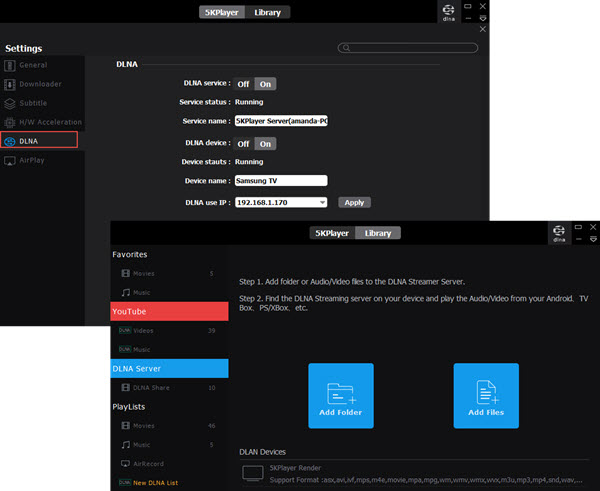Open the dlna icon in Settings window titlebar
This screenshot has height=491, width=600.
click(x=448, y=12)
